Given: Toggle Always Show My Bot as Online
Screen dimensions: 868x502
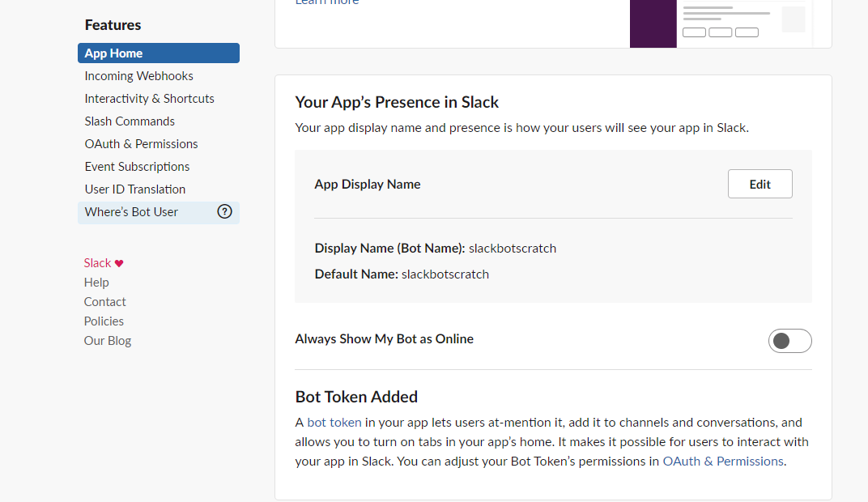Looking at the screenshot, I should coord(789,341).
